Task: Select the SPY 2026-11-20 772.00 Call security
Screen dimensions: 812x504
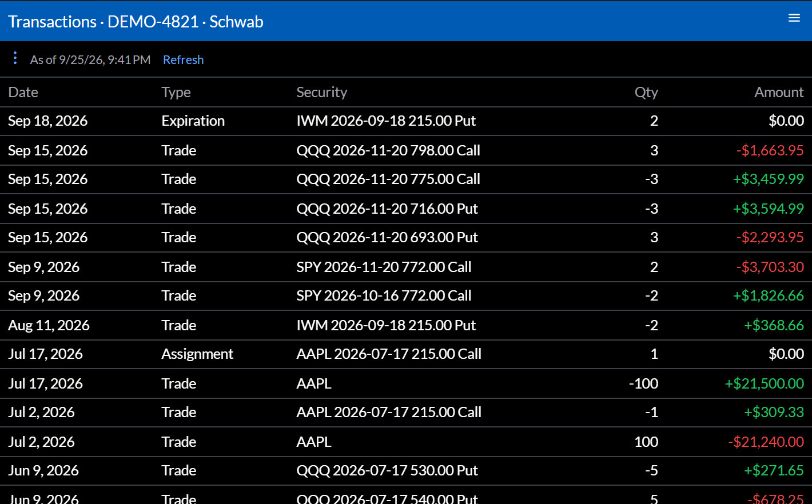Action: tap(384, 267)
